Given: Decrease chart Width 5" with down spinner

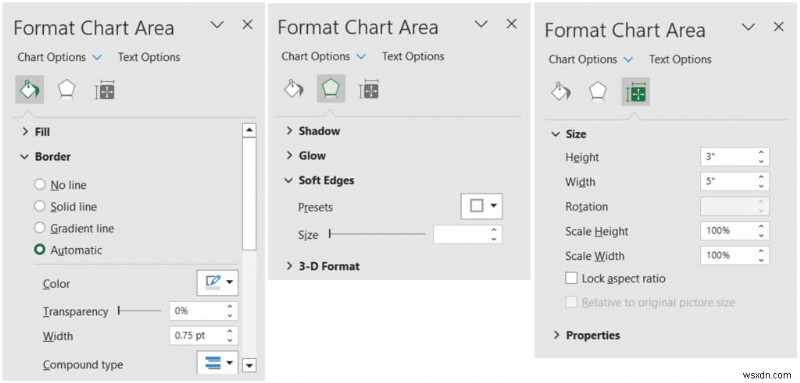Looking at the screenshot, I should coord(761,186).
